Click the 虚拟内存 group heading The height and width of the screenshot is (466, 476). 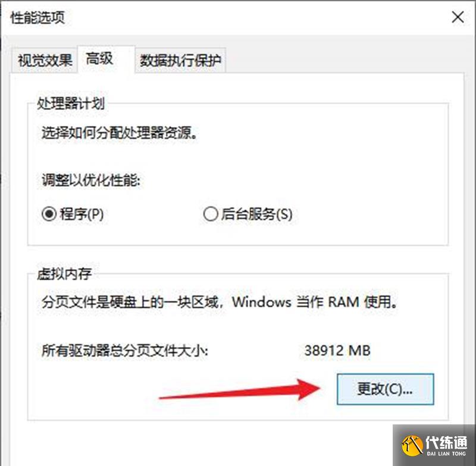point(64,274)
